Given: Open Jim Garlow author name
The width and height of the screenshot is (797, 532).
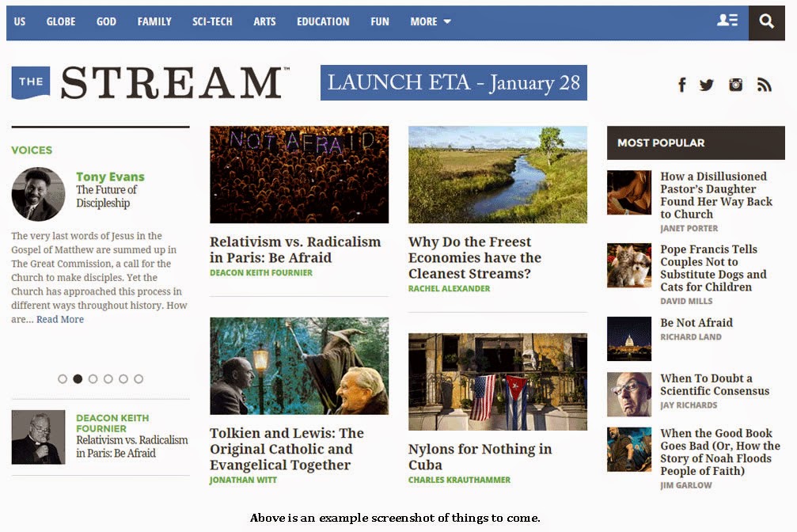Looking at the screenshot, I should pos(686,485).
